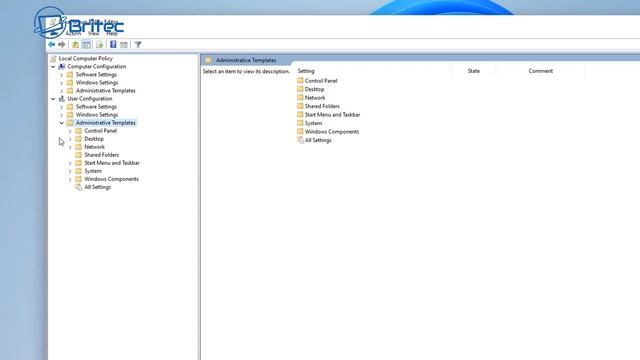Expand Software Settings under User Configuration

[62, 107]
